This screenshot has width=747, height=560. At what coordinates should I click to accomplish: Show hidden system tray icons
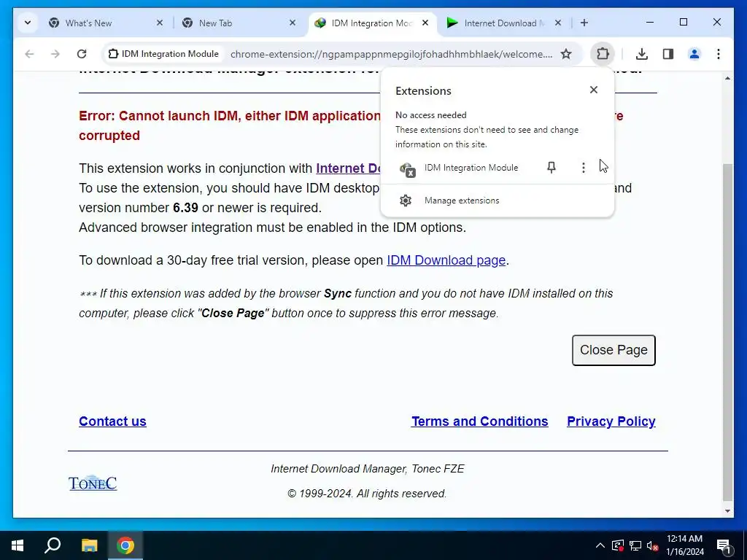coord(600,545)
